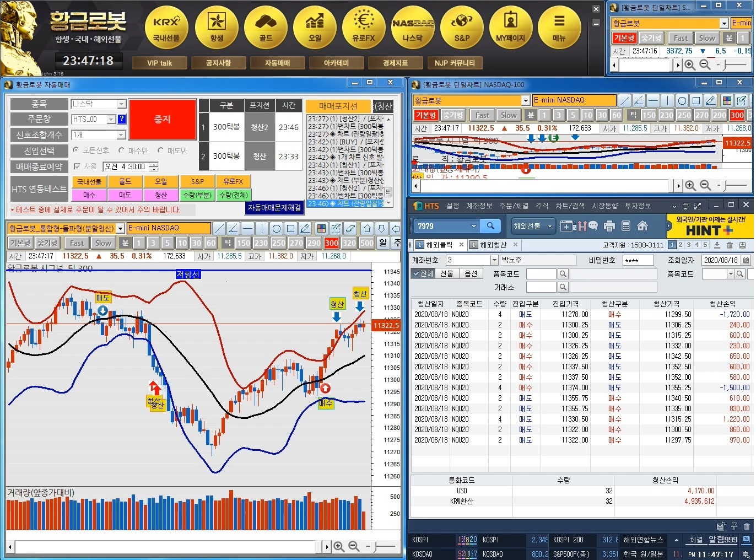Open the 나스닥 gold coin button
The width and height of the screenshot is (756, 560).
click(413, 28)
